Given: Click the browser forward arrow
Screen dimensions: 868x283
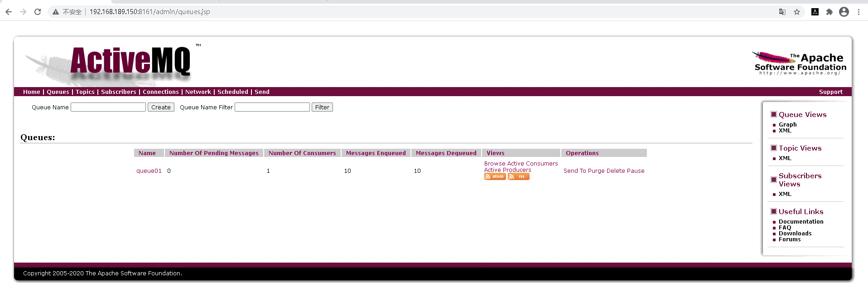Looking at the screenshot, I should (23, 12).
